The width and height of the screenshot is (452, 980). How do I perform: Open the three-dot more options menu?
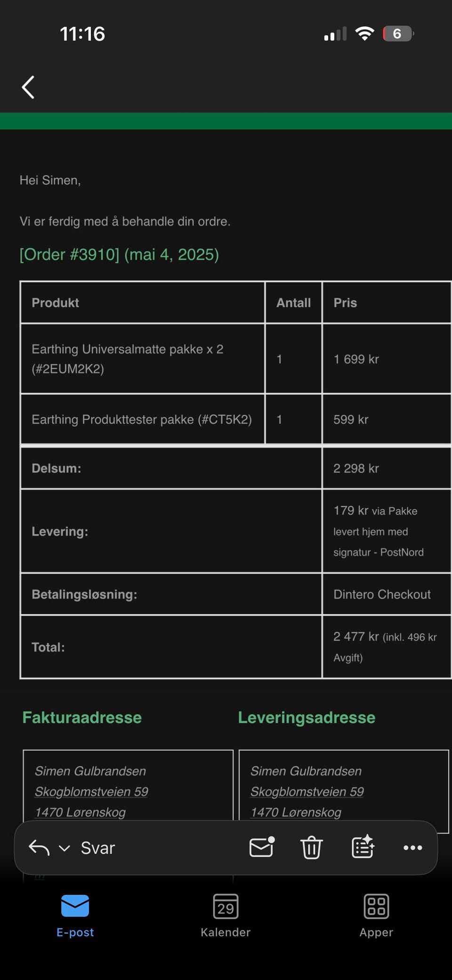[x=412, y=848]
